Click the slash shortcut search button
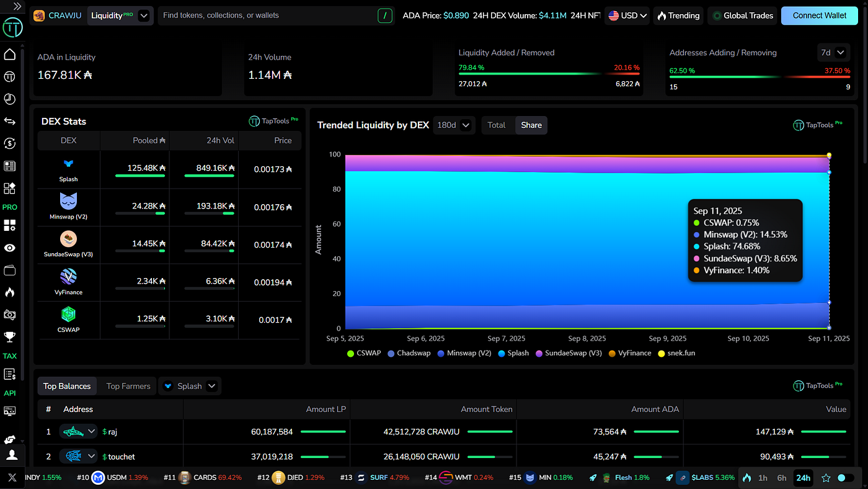868x489 pixels. [x=385, y=16]
